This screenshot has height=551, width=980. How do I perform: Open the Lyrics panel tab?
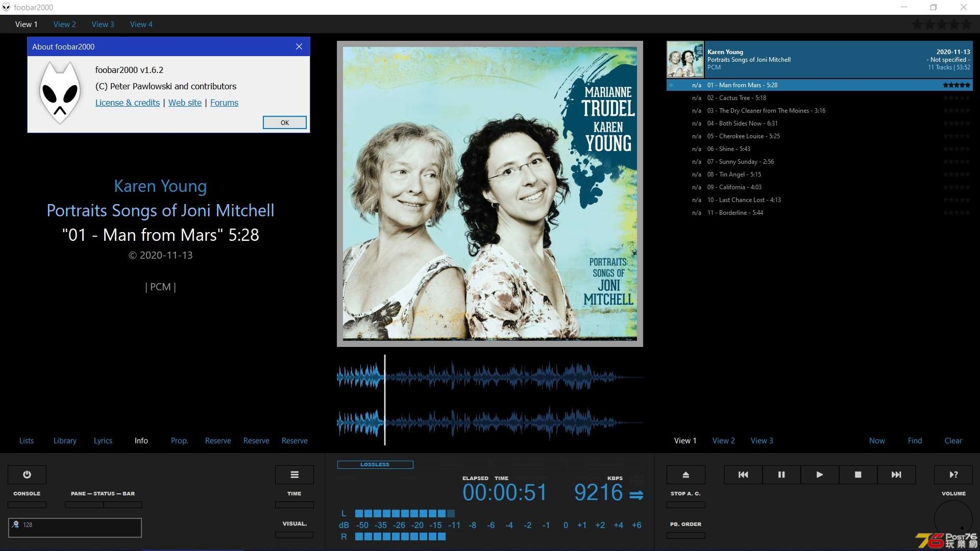click(x=103, y=441)
